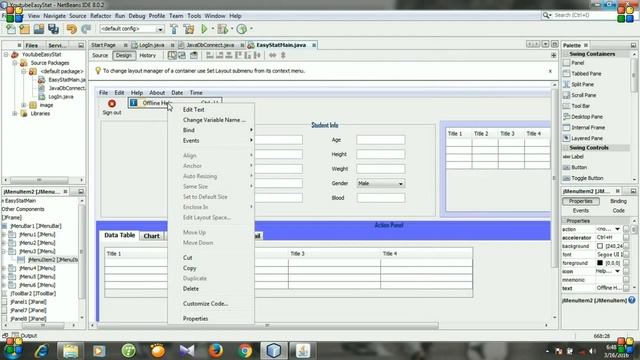Close the layout hint message bar
This screenshot has height=360, width=640.
point(550,71)
